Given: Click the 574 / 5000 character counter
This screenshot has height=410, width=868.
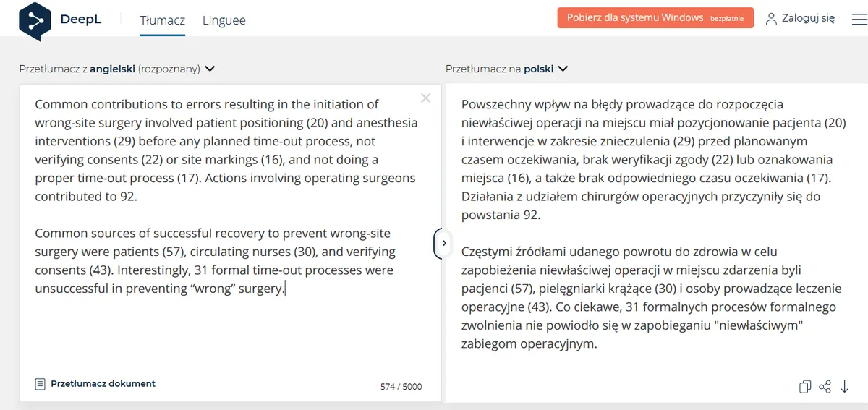Looking at the screenshot, I should (401, 386).
